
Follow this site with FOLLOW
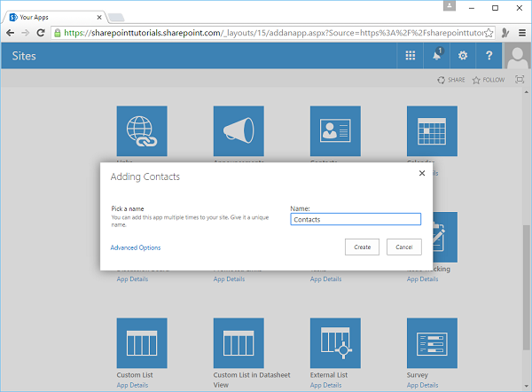coord(489,80)
